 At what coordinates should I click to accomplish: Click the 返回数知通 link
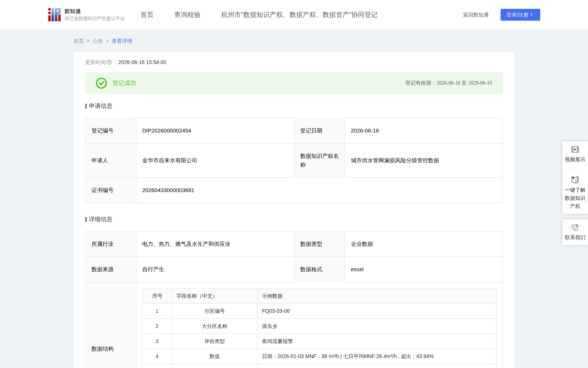coord(476,15)
